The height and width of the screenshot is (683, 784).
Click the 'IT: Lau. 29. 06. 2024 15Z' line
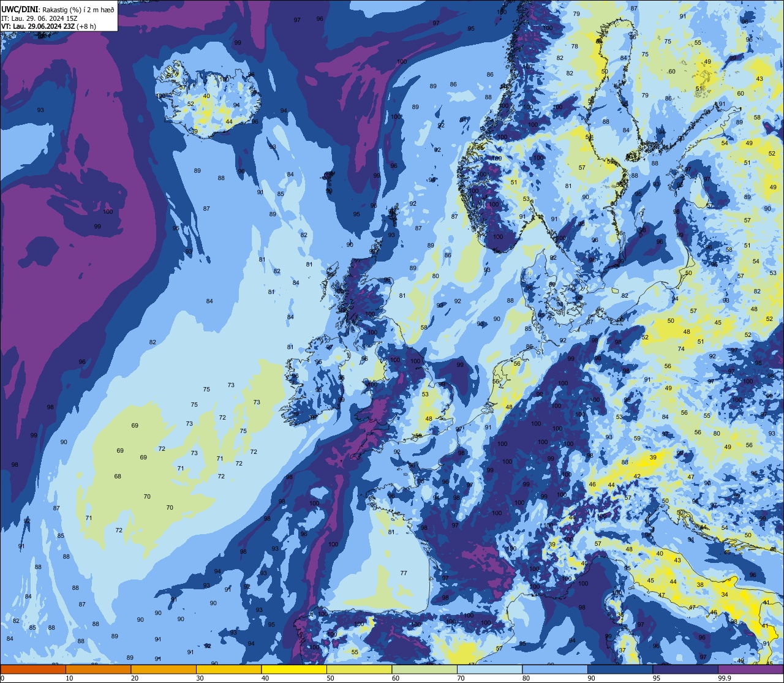coord(40,18)
